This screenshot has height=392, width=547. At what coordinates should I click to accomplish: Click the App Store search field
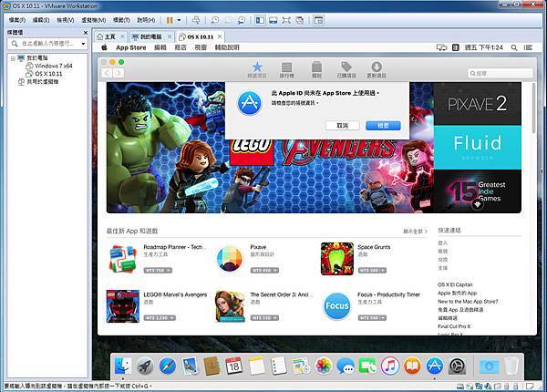click(500, 73)
